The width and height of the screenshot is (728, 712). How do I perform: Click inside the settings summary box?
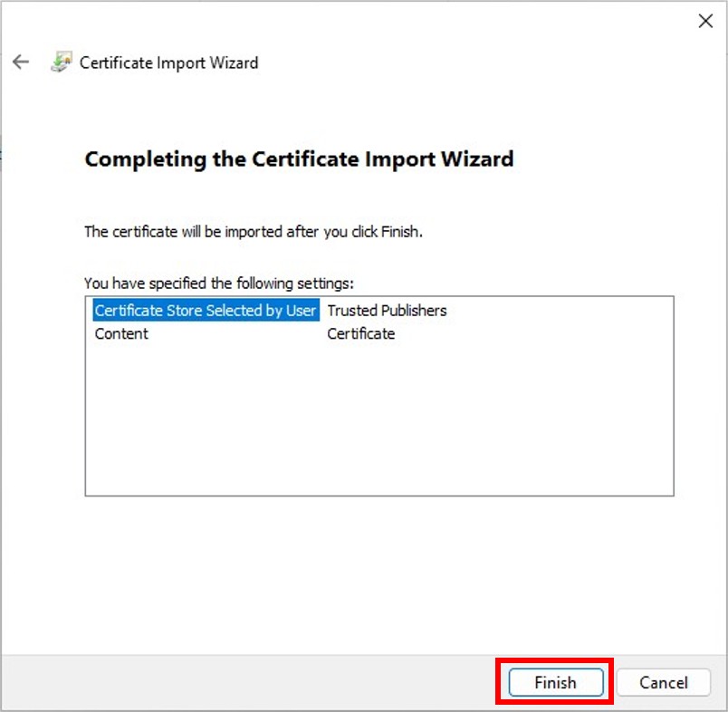point(380,408)
